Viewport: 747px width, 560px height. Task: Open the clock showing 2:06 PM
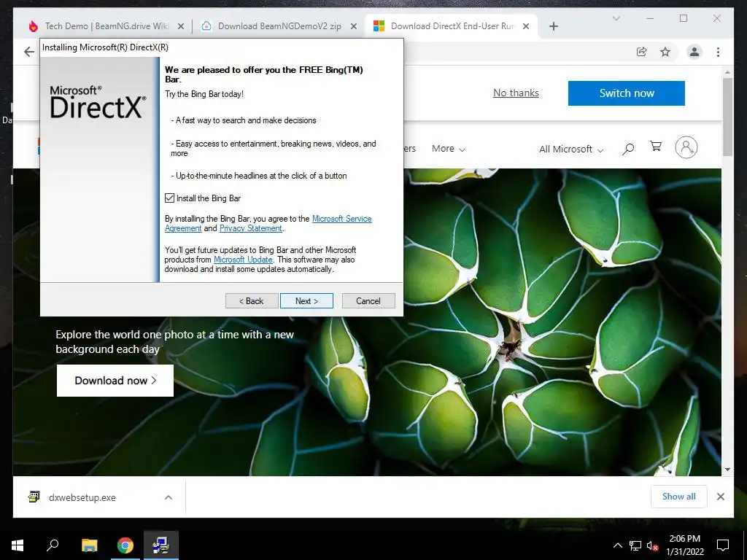684,545
